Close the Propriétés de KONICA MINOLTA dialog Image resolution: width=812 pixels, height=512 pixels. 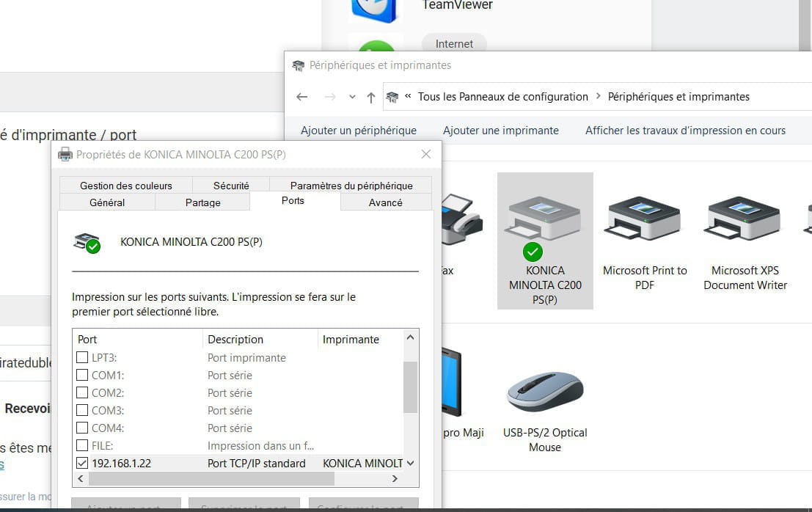[425, 154]
